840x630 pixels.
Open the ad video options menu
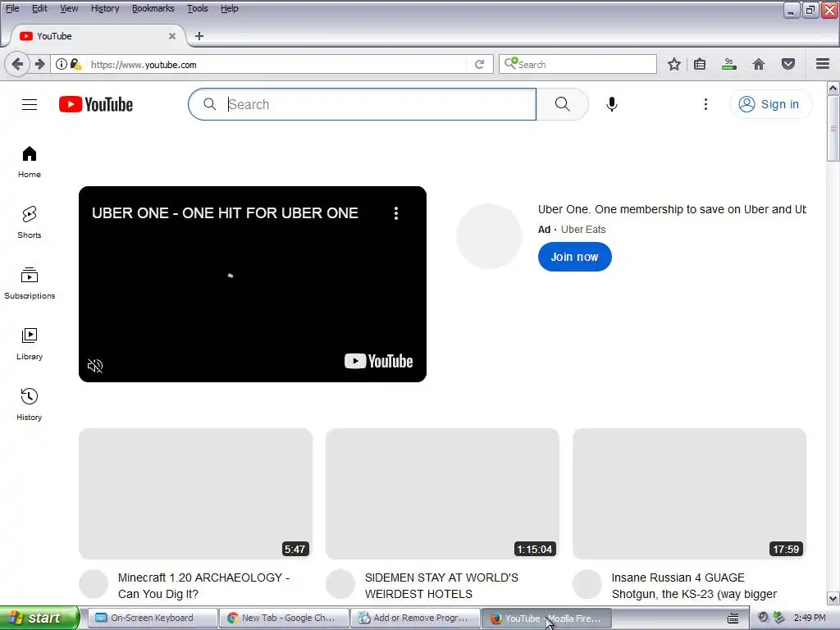[x=396, y=213]
